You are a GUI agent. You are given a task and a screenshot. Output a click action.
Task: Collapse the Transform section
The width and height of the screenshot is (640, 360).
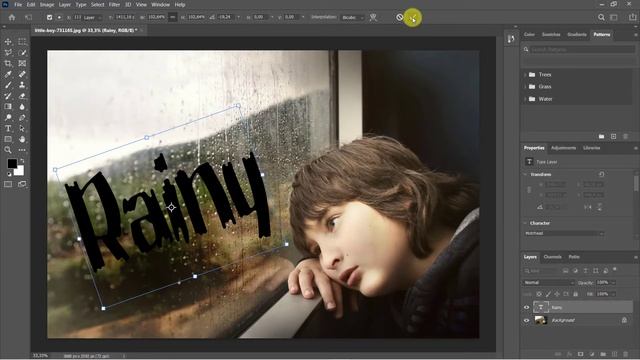[526, 174]
